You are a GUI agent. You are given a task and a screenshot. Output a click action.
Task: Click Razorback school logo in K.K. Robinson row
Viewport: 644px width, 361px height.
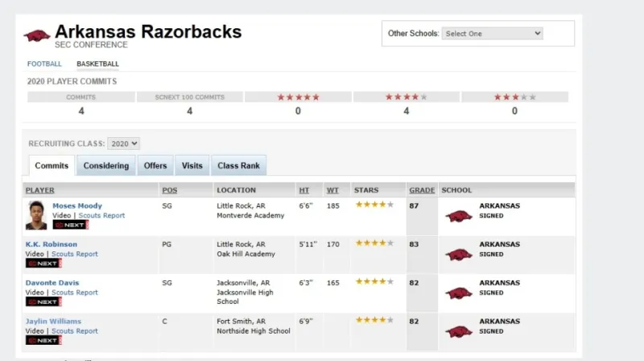tap(459, 254)
